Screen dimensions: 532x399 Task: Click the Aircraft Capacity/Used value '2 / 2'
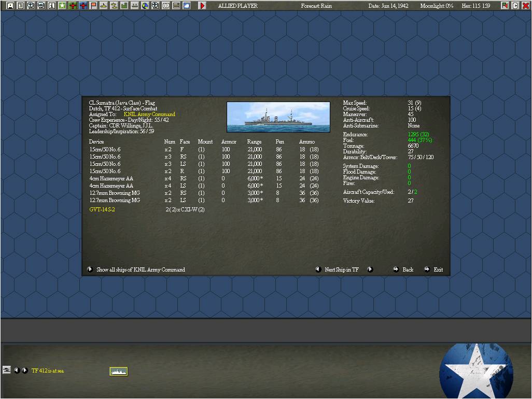point(413,192)
